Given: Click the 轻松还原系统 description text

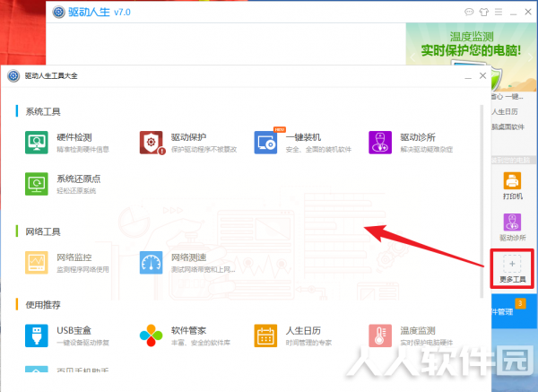Looking at the screenshot, I should [76, 190].
